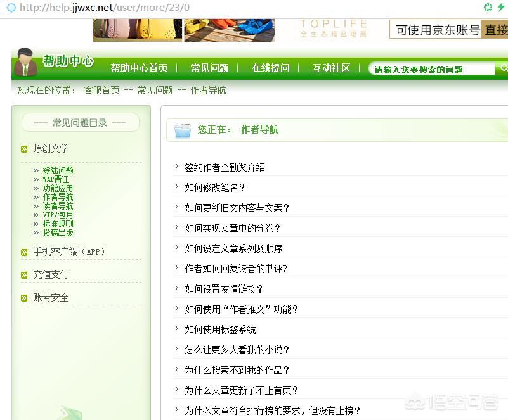Open 帮助中心首页 in navigation bar
Screen dimensions: 508x420
[139, 68]
